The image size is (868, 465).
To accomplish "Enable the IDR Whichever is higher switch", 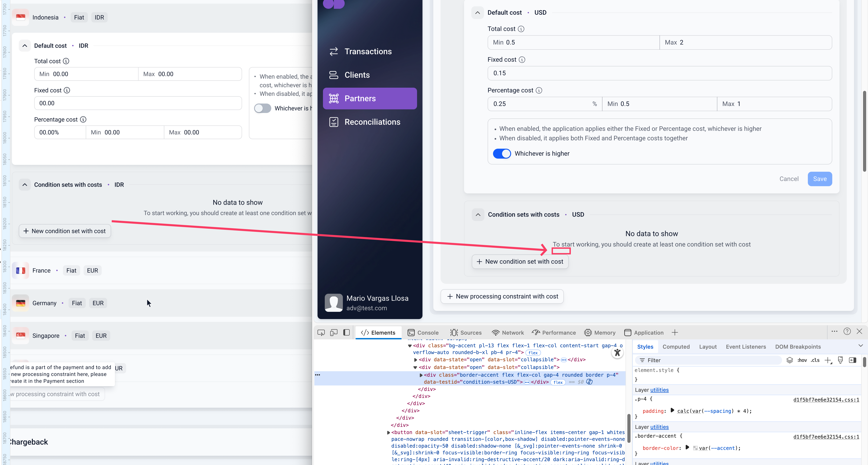I will [263, 108].
